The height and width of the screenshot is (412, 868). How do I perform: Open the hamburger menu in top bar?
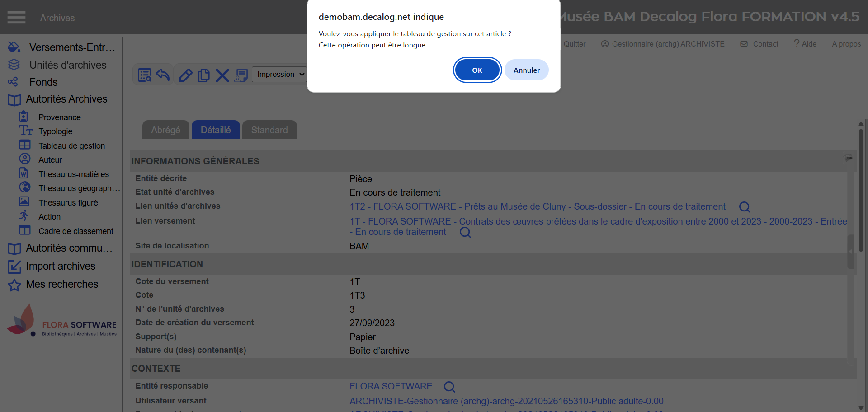[16, 18]
